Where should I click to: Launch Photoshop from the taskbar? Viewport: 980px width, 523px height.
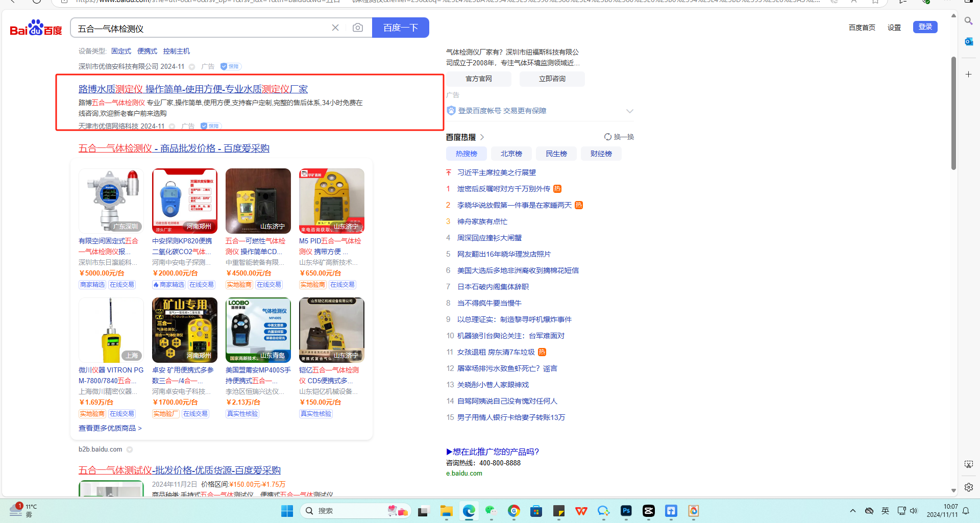[x=626, y=511]
